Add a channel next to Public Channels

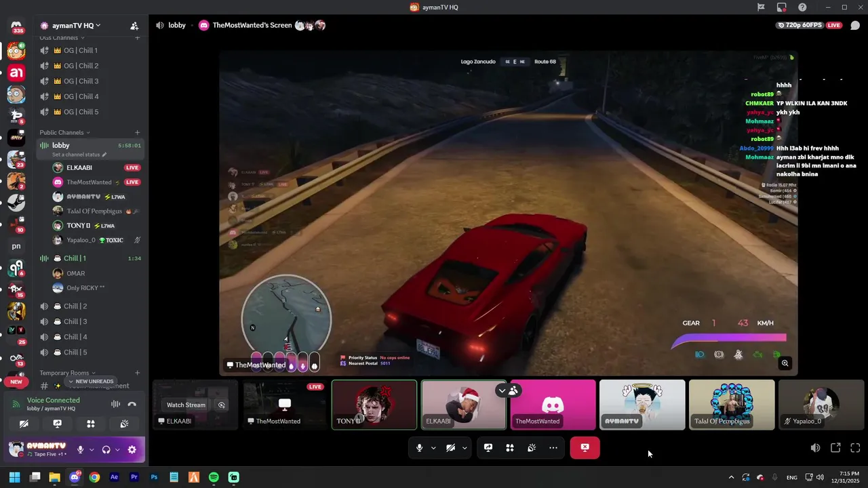point(138,132)
